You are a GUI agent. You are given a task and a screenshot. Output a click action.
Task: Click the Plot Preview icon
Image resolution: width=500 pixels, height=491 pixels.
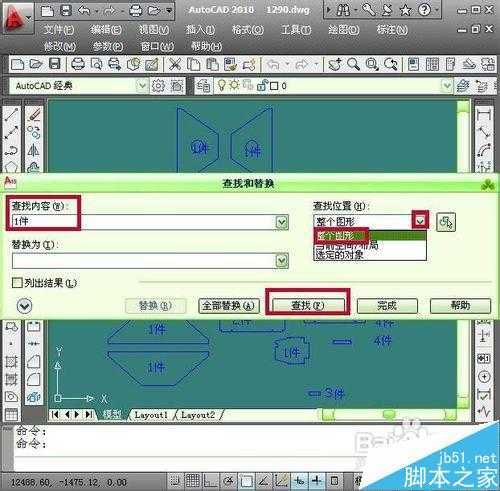tap(96, 64)
